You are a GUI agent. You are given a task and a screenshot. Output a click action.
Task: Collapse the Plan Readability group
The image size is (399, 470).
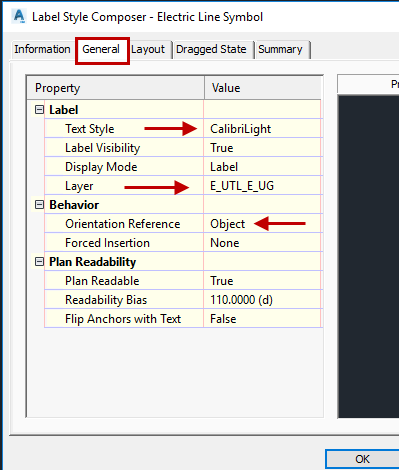39,262
